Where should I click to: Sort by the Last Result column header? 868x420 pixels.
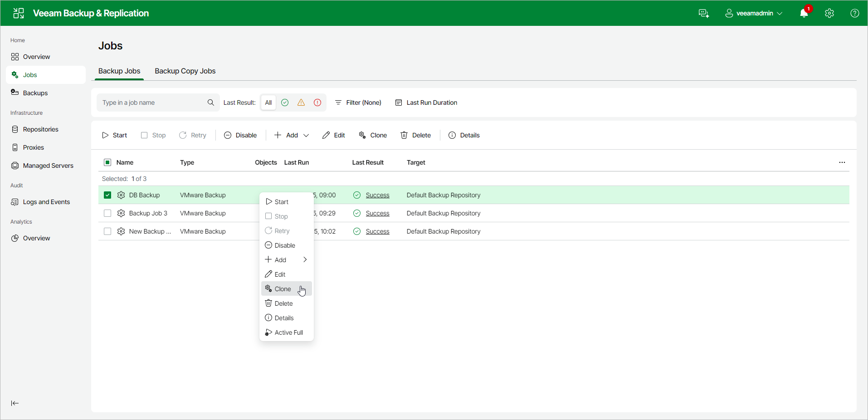tap(368, 162)
